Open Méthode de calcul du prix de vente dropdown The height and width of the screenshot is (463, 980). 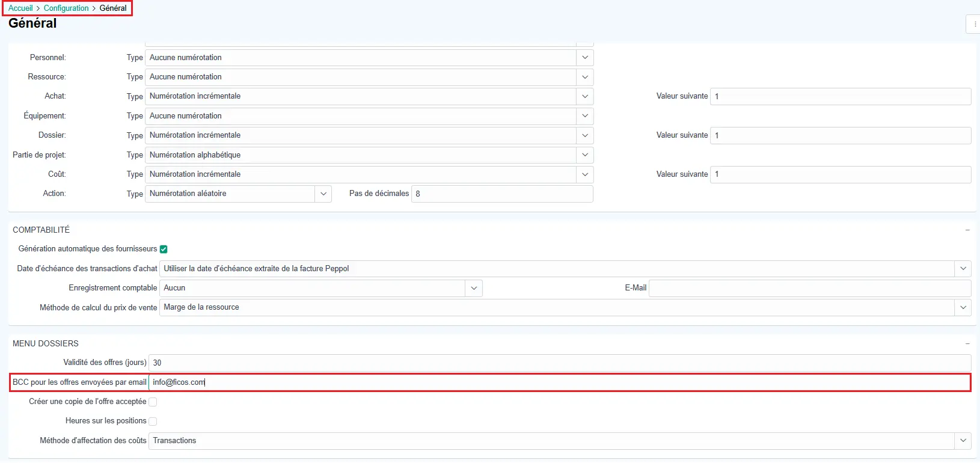pyautogui.click(x=963, y=307)
